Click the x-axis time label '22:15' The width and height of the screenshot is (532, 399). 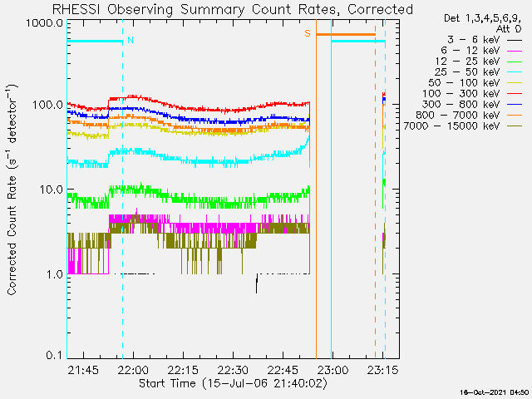183,370
